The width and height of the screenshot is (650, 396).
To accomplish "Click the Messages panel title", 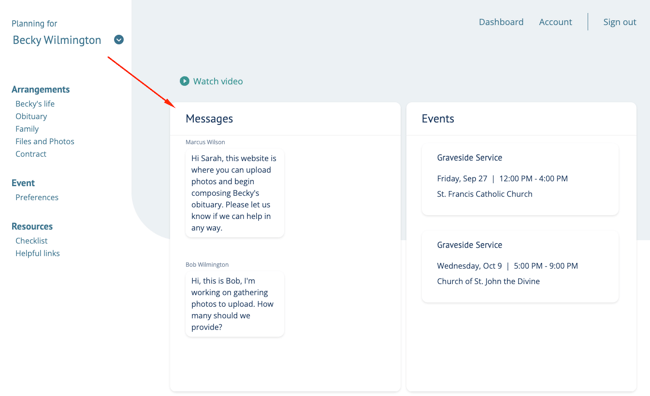I will (x=209, y=119).
